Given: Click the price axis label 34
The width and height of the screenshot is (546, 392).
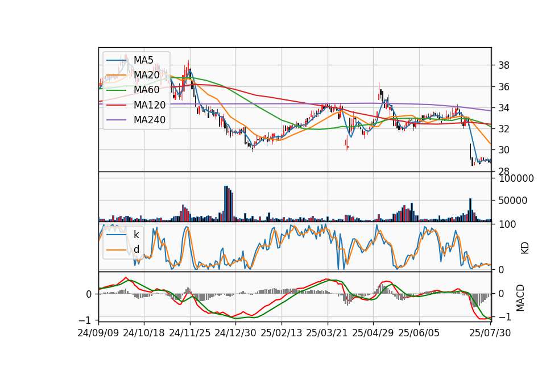Looking at the screenshot, I should (504, 108).
